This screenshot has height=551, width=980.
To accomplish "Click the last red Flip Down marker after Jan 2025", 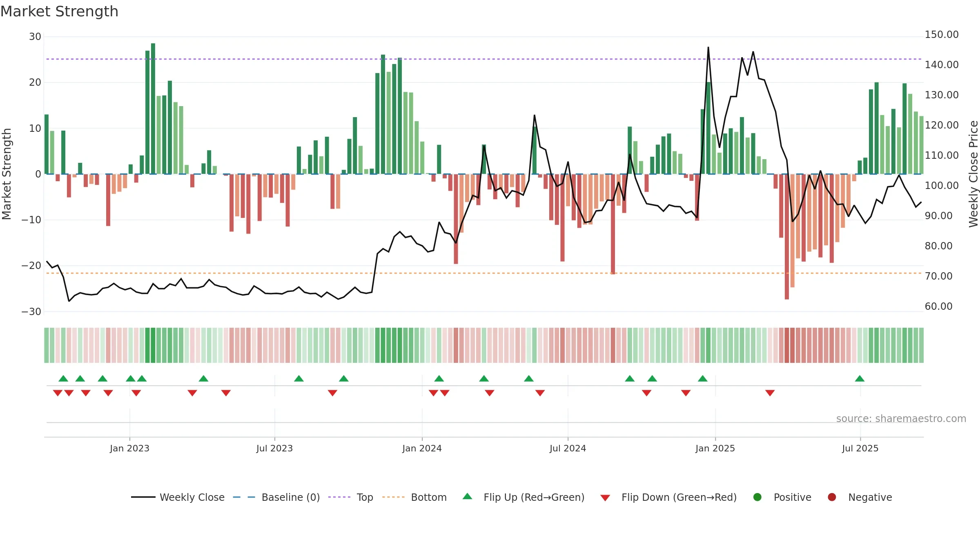I will coord(770,393).
